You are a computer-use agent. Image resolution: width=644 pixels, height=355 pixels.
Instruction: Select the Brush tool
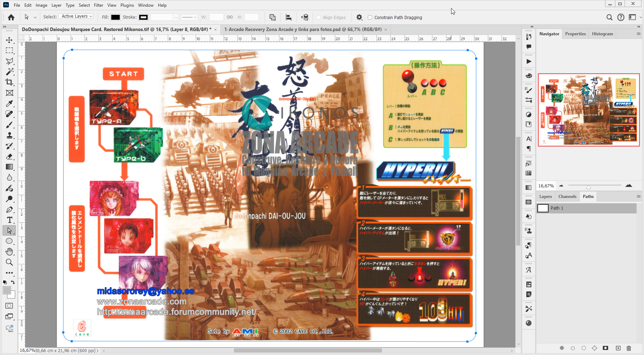click(10, 125)
